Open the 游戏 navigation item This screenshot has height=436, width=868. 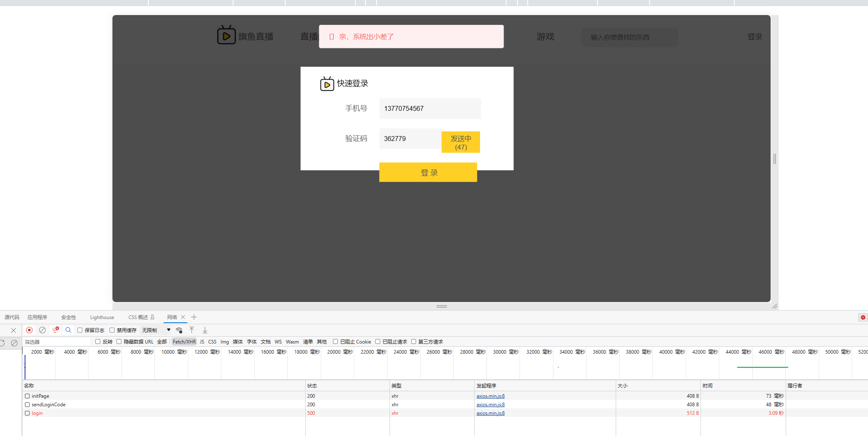tap(545, 37)
